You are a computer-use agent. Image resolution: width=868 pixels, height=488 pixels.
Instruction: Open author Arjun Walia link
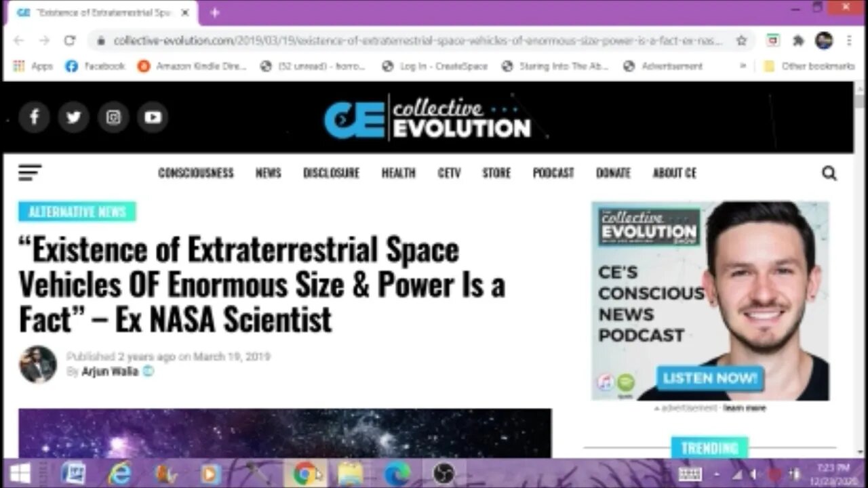tap(110, 371)
